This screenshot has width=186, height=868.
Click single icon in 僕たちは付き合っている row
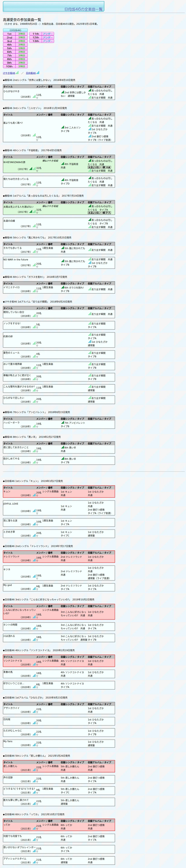(x=62, y=180)
